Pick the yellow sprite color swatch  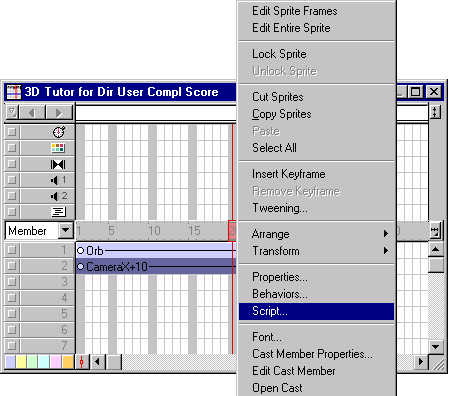[21, 362]
